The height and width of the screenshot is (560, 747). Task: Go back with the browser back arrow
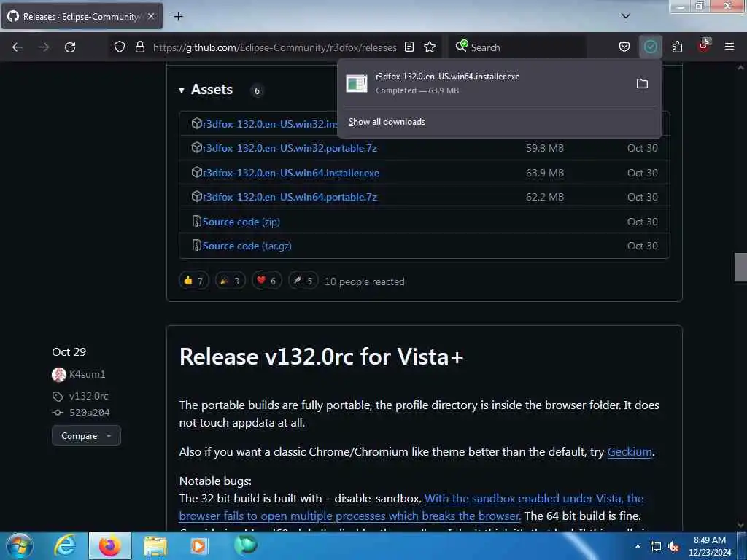click(x=18, y=47)
